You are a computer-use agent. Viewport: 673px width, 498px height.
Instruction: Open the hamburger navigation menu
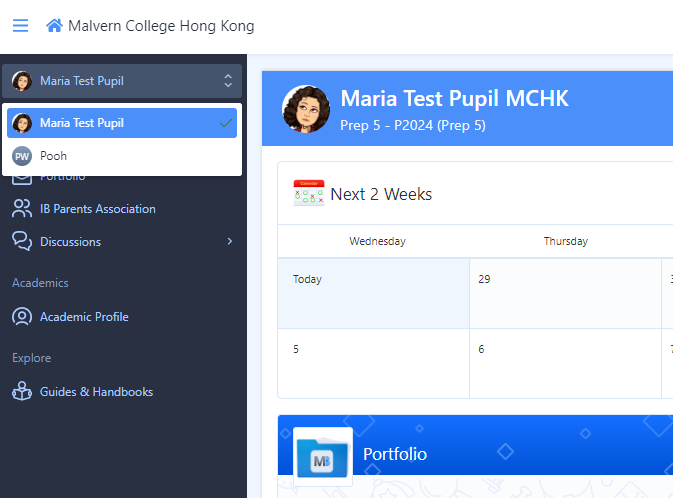20,26
